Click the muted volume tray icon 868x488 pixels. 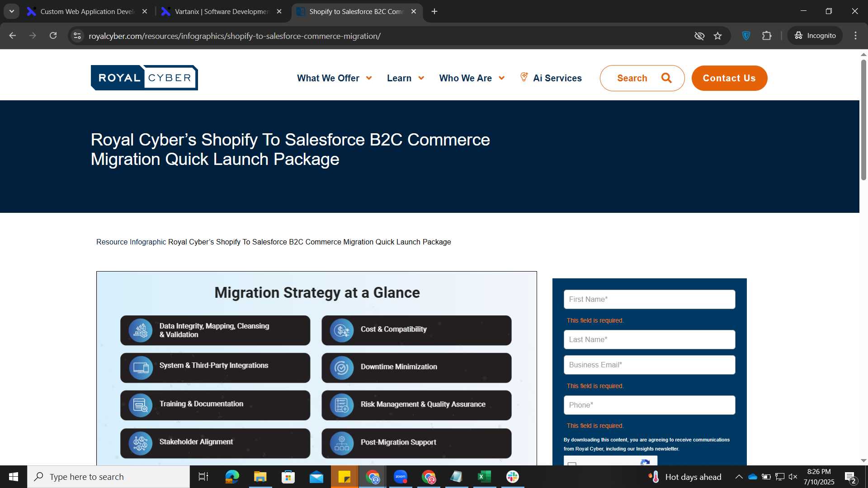[793, 477]
